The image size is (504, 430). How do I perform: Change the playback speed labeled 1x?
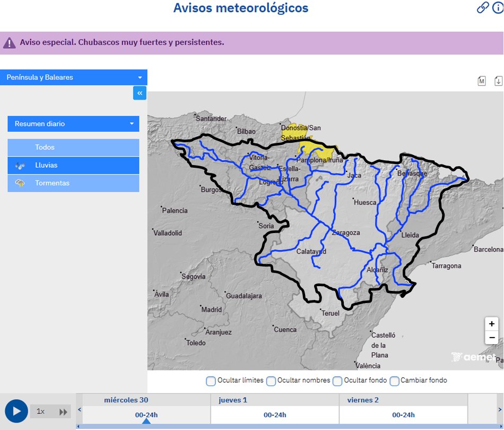click(x=40, y=411)
